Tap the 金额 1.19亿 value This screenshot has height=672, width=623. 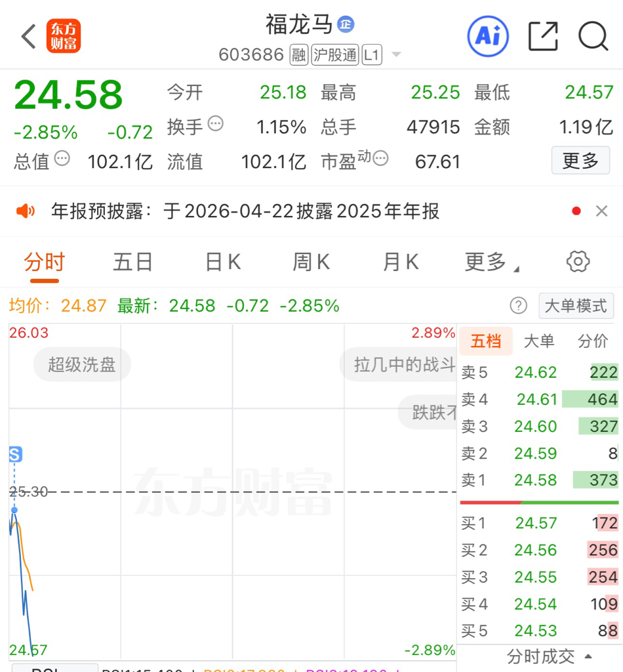click(586, 127)
